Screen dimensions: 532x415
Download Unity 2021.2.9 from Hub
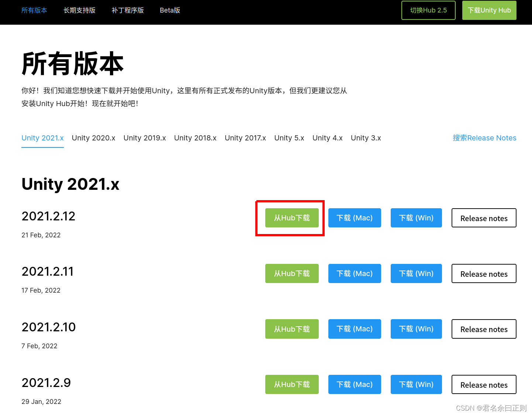click(x=292, y=384)
